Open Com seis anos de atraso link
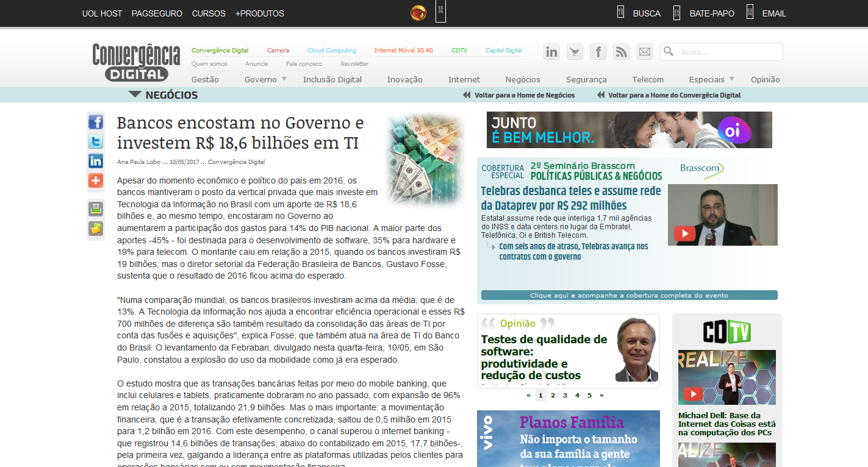 click(x=573, y=251)
